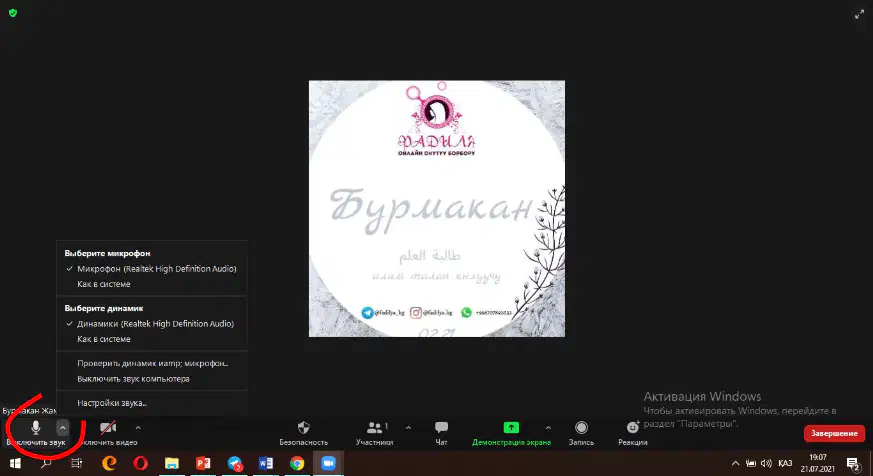Expand screen share options arrow
This screenshot has width=873, height=476.
coord(548,428)
